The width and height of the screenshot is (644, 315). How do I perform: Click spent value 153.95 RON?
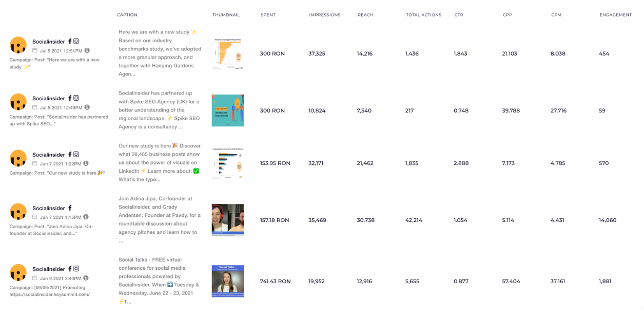[275, 163]
